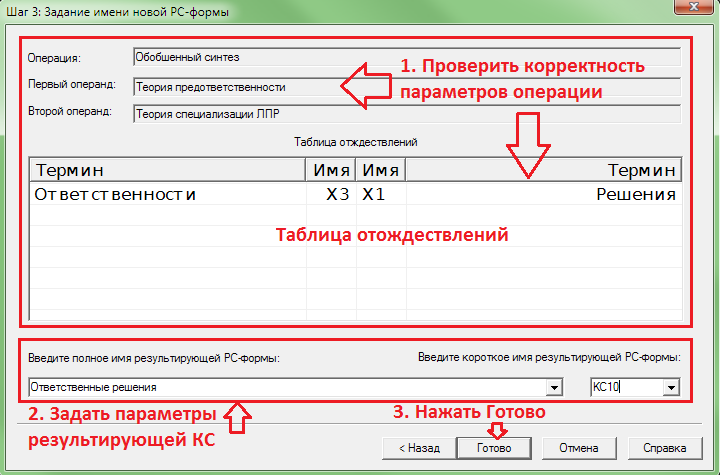Viewport: 720px width, 475px height.
Task: Select the Теория специализации ЛПР operand field
Action: click(x=407, y=114)
